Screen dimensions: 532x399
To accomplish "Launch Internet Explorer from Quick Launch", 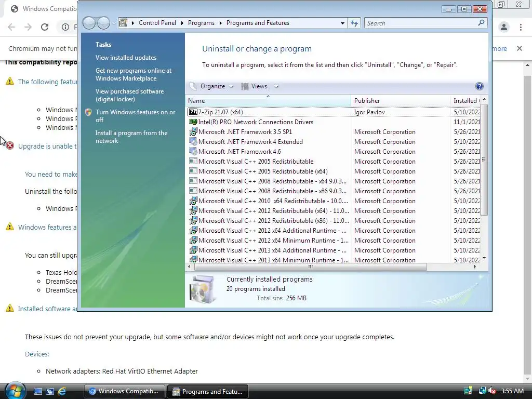I will click(x=62, y=391).
